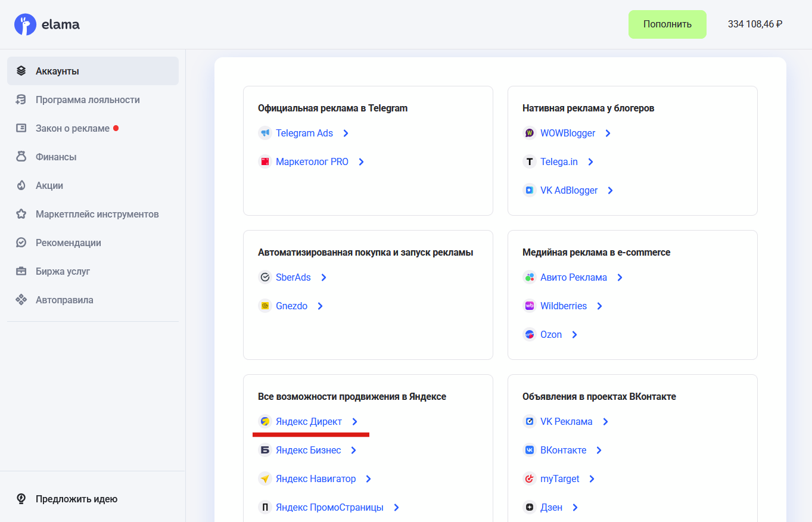Go to Программа лояльности section
The width and height of the screenshot is (812, 522).
point(88,100)
